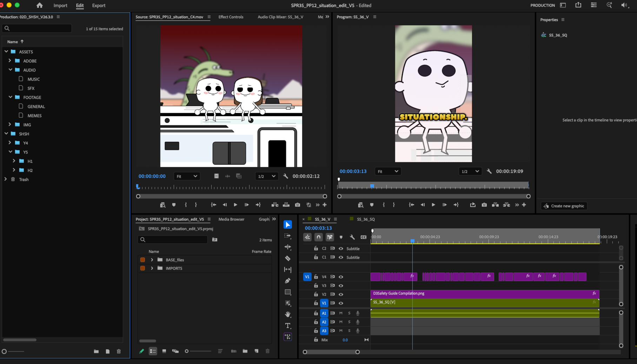The height and width of the screenshot is (364, 637).
Task: Select the Ripple Edit tool
Action: pyautogui.click(x=288, y=247)
